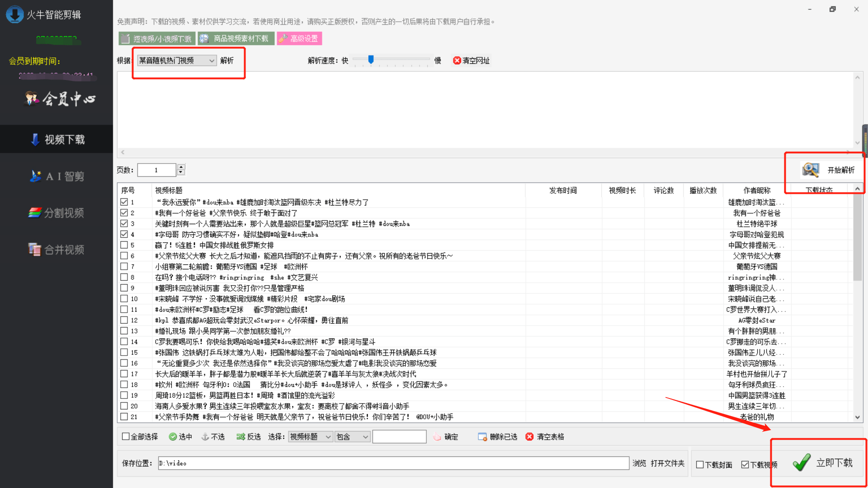This screenshot has width=868, height=488.
Task: Click the 解析 button beside the dropdown
Action: pos(227,61)
